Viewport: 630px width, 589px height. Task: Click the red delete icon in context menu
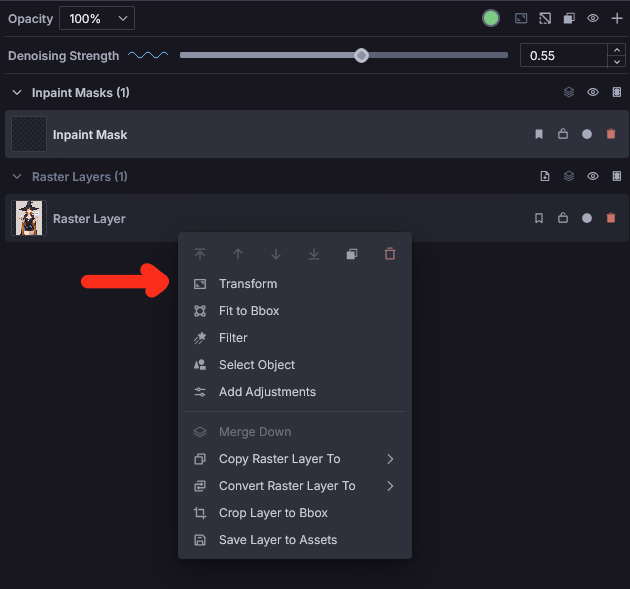[x=390, y=254]
